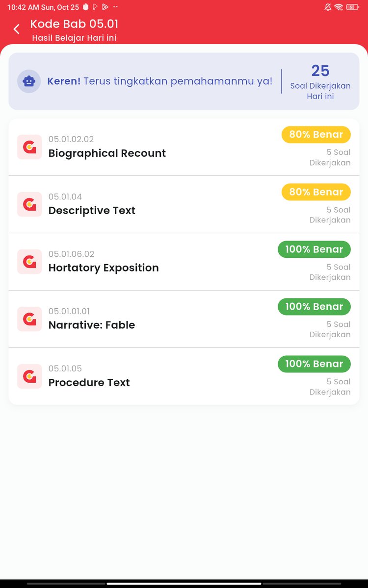Tap the muted notification bell status icon

tap(328, 7)
